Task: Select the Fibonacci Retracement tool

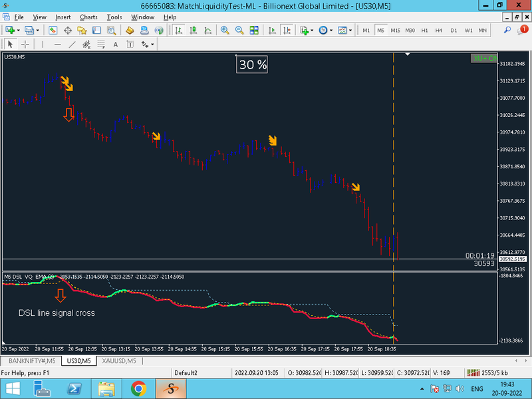Action: (101, 45)
